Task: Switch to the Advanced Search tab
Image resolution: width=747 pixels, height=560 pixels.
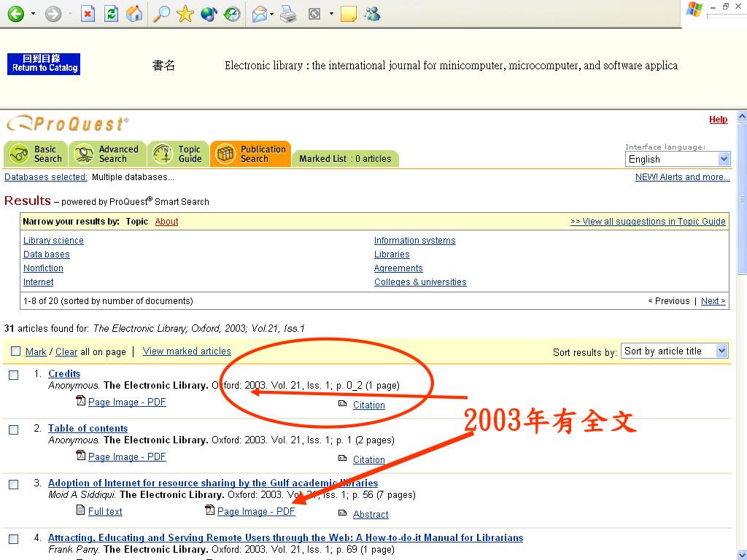Action: click(x=108, y=154)
